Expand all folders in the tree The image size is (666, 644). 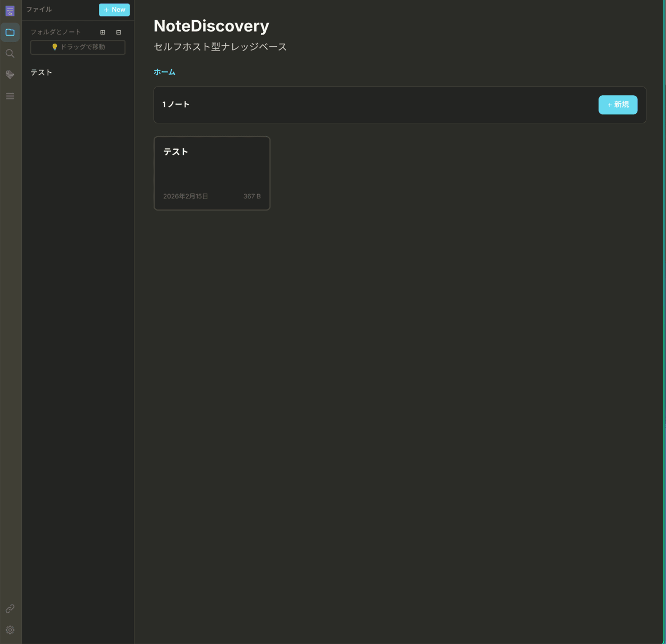click(x=102, y=32)
